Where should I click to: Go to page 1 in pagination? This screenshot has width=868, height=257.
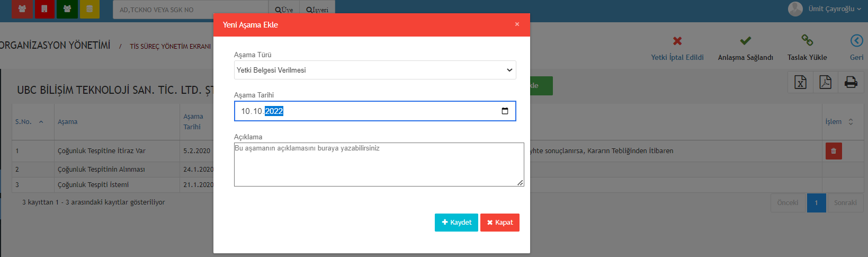point(816,203)
